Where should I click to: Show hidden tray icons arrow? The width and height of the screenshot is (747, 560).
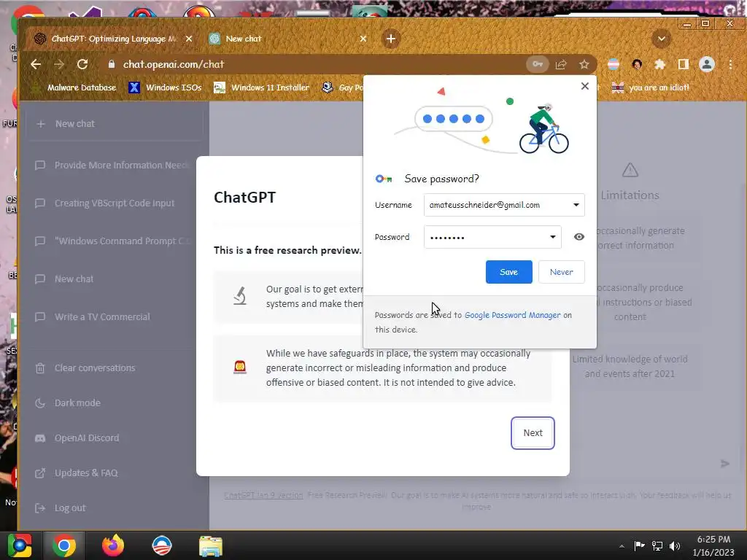622,546
